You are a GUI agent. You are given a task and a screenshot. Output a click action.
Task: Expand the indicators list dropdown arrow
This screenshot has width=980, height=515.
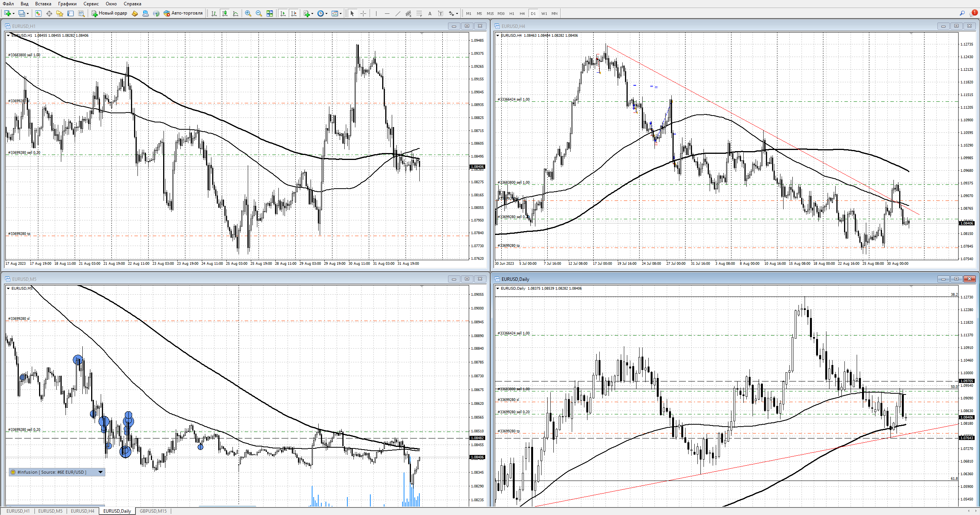coord(312,14)
